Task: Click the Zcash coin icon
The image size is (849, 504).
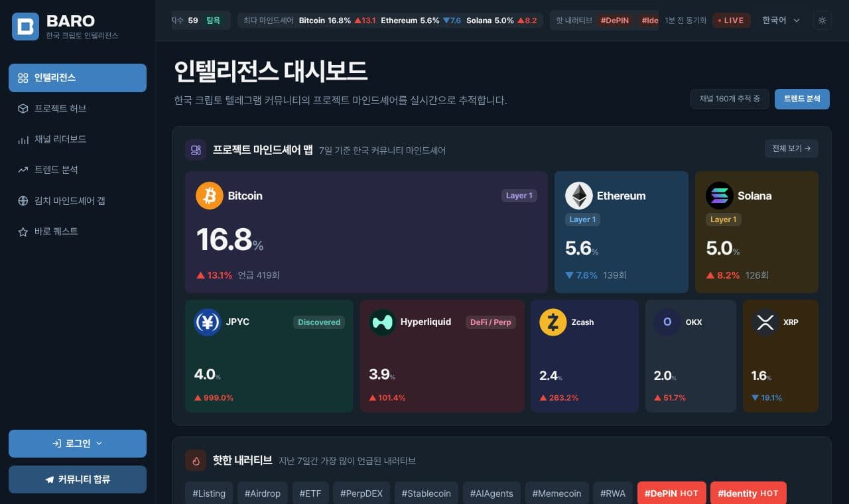Action: (x=553, y=322)
